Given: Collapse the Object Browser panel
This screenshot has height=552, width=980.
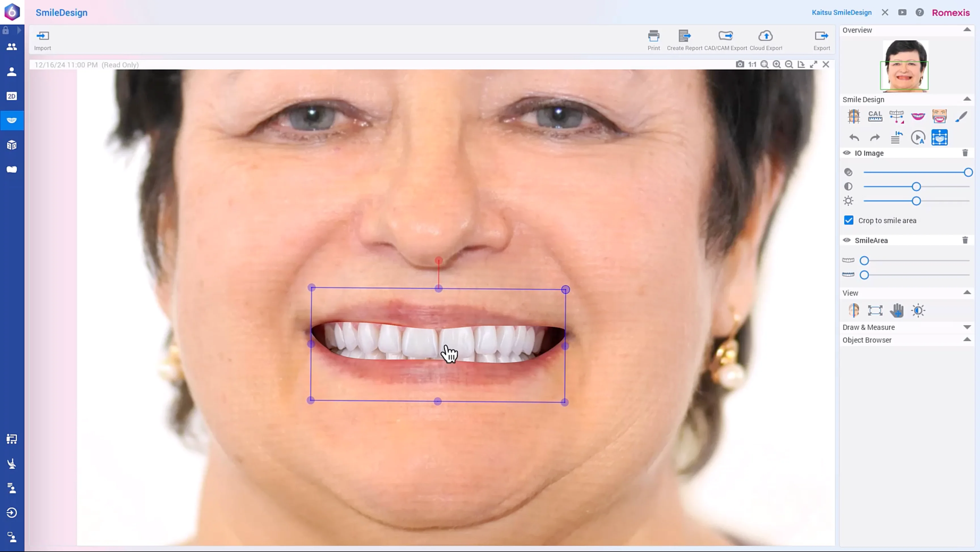Looking at the screenshot, I should coord(968,340).
